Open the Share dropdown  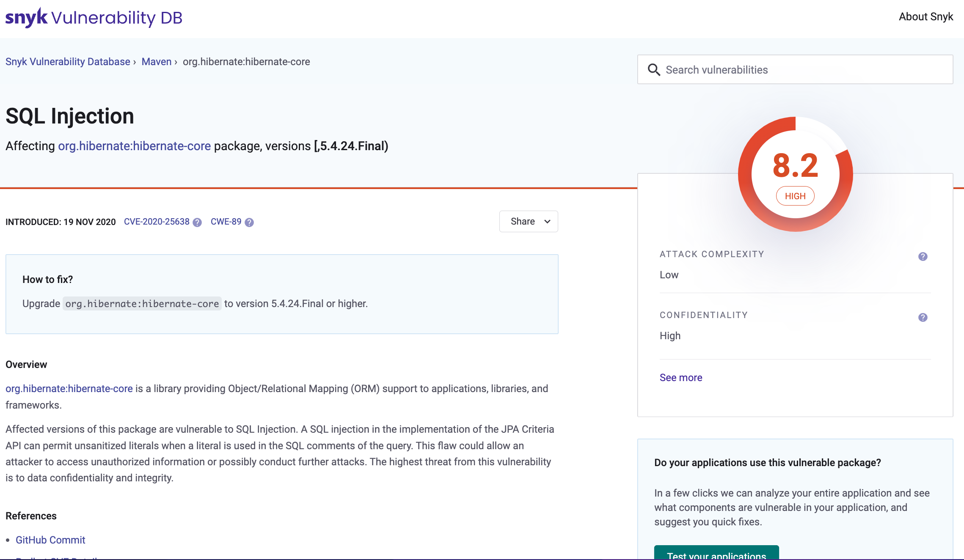(529, 221)
